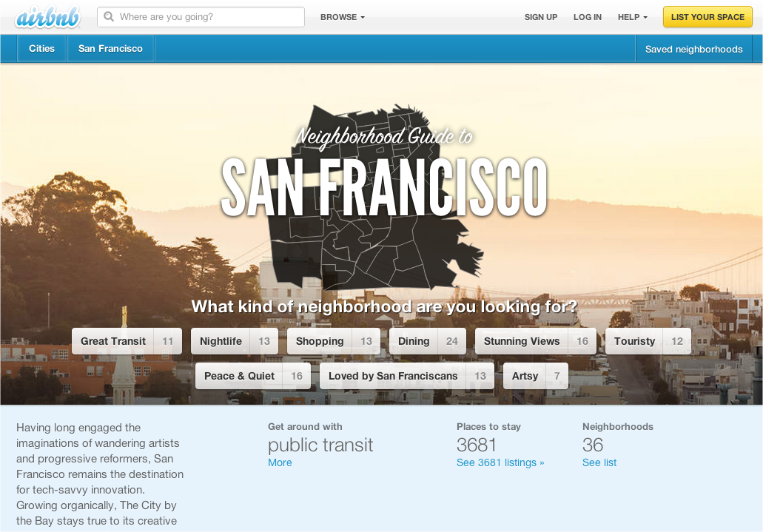Select the San Francisco breadcrumb tab
Screen dimensions: 763x532
click(110, 49)
